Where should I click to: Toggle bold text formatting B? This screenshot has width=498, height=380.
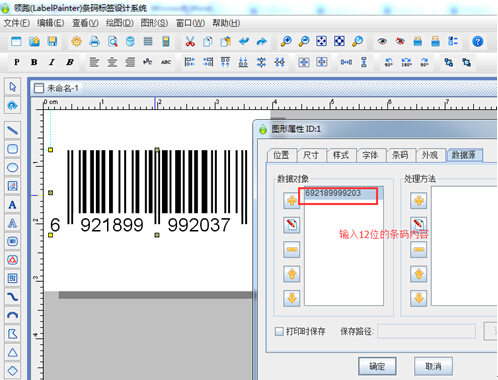pos(34,62)
